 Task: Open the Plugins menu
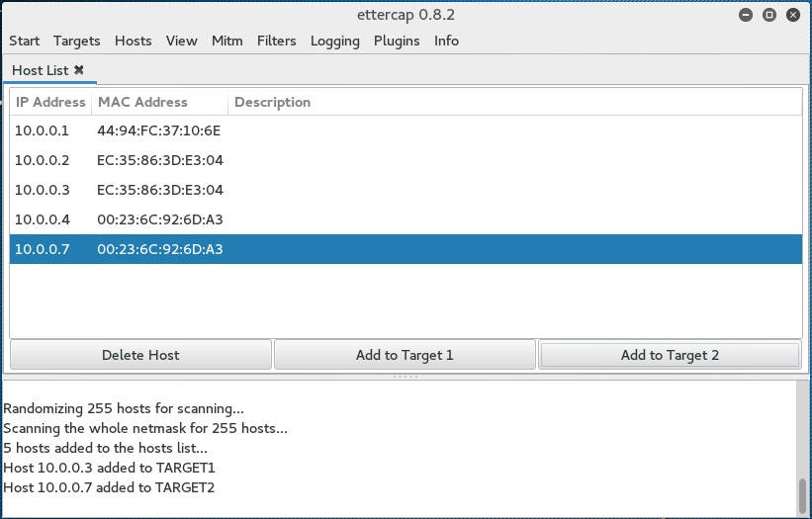click(397, 41)
